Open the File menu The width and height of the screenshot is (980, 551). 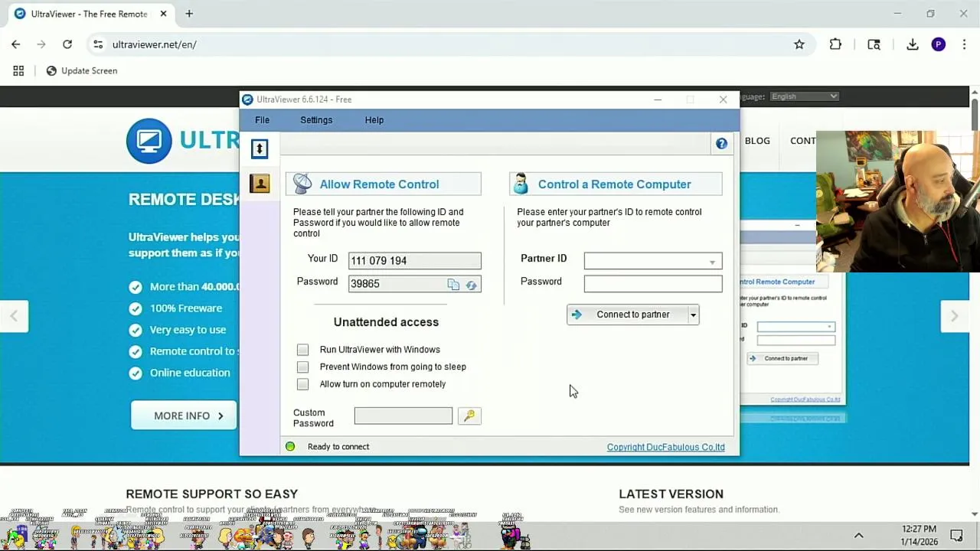(262, 120)
